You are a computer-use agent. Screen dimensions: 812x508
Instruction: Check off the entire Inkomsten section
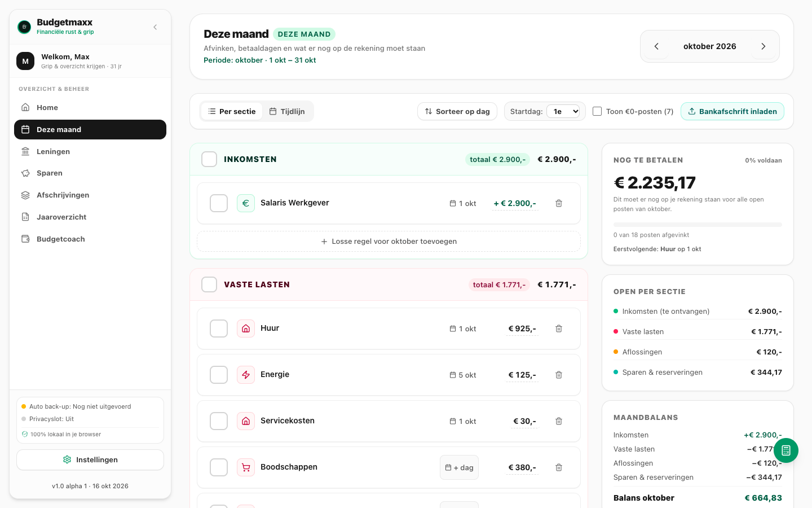(209, 159)
